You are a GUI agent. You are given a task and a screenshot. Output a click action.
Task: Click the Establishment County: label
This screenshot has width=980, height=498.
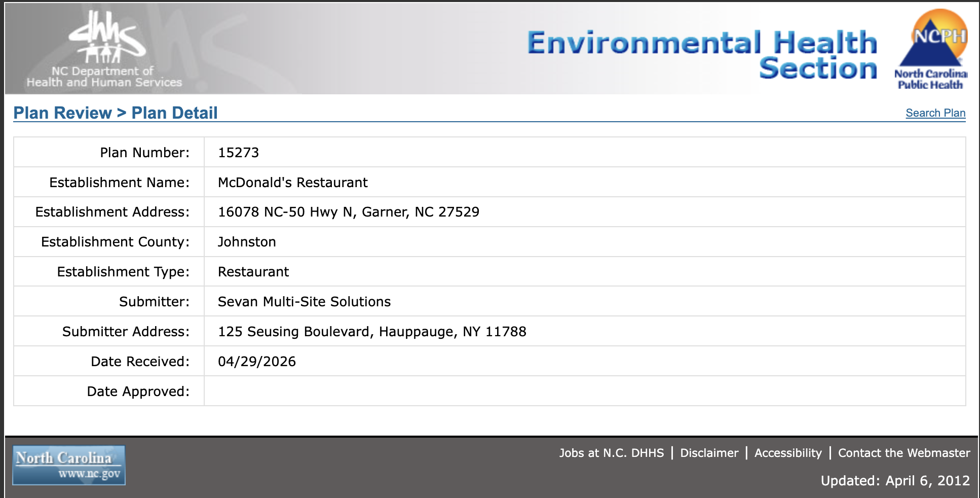pyautogui.click(x=115, y=242)
